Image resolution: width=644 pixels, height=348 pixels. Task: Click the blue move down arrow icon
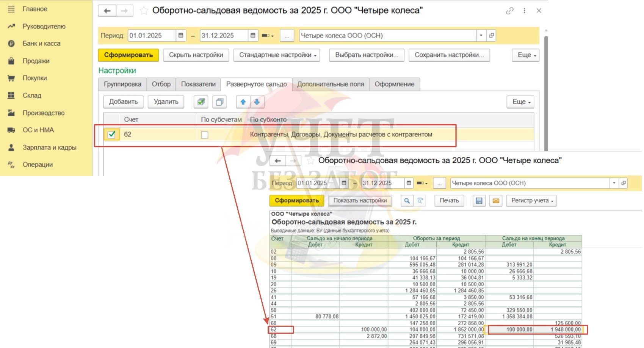click(x=257, y=102)
